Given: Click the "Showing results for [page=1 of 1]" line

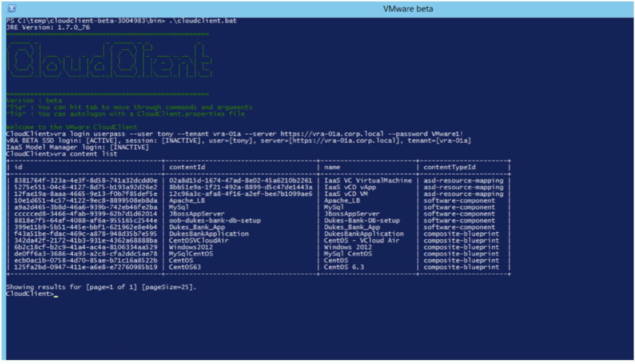Looking at the screenshot, I should click(101, 287).
